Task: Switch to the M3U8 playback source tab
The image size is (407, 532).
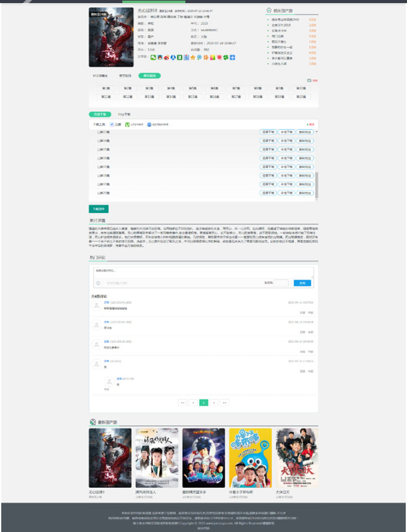Action: 100,76
